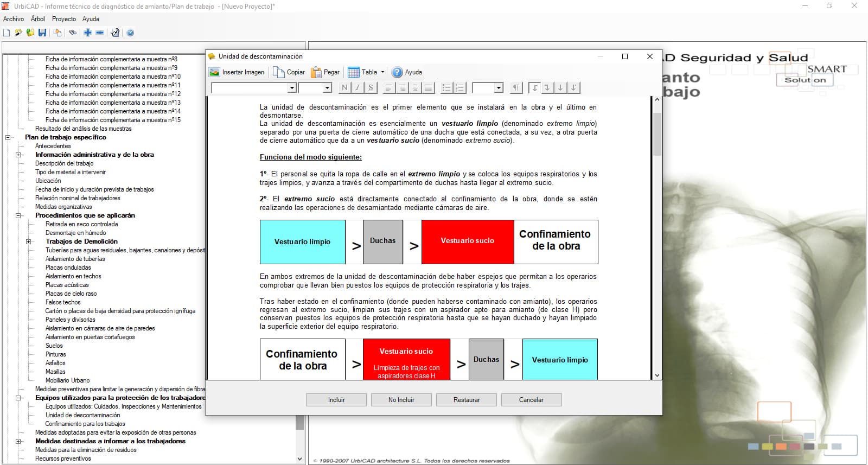This screenshot has width=868, height=465.
Task: Click the tree panel scrollbar down arrow
Action: click(x=299, y=458)
